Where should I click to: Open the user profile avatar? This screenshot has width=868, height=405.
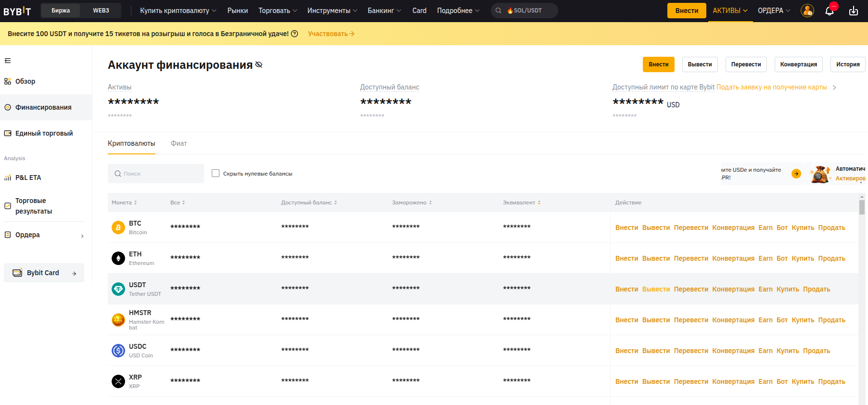807,11
